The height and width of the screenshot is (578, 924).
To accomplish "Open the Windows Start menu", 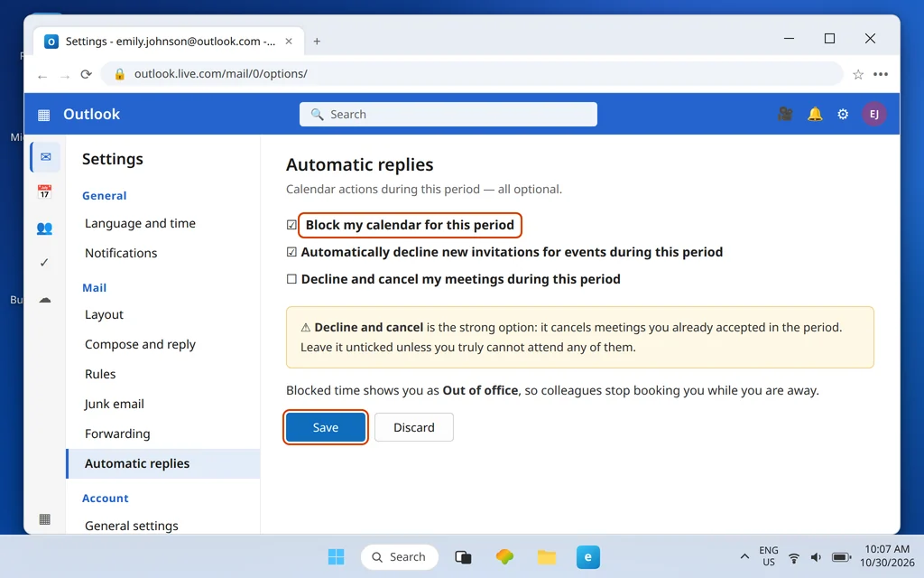I will (336, 556).
